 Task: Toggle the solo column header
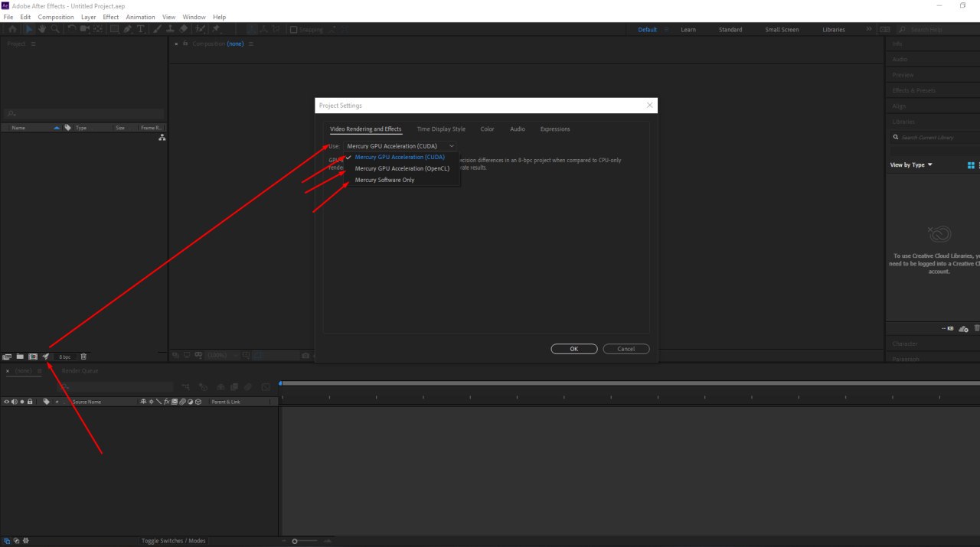click(22, 402)
